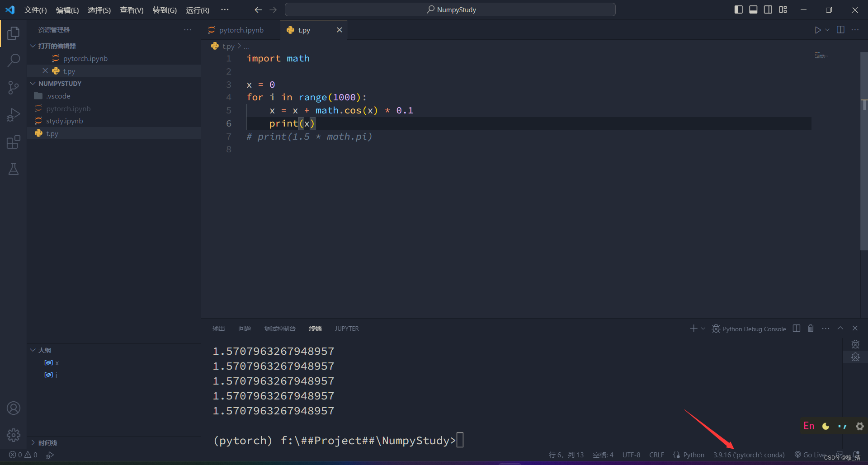Close the t.py editor tab
This screenshot has height=465, width=868.
click(339, 30)
